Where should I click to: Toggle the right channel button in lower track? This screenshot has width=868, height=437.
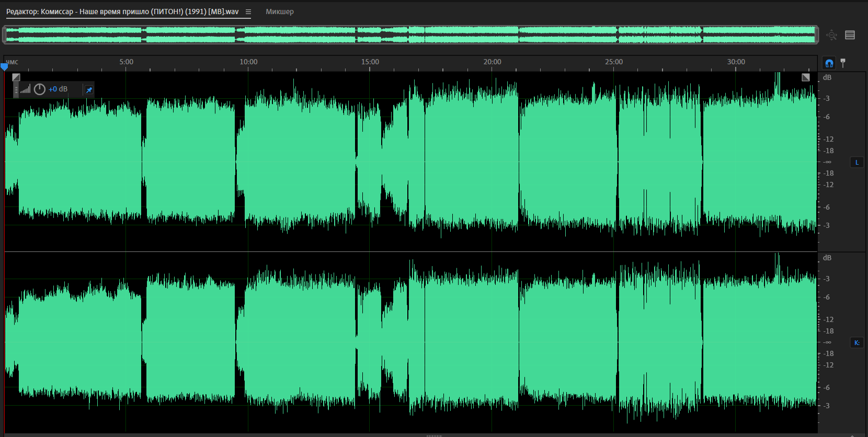pyautogui.click(x=856, y=343)
